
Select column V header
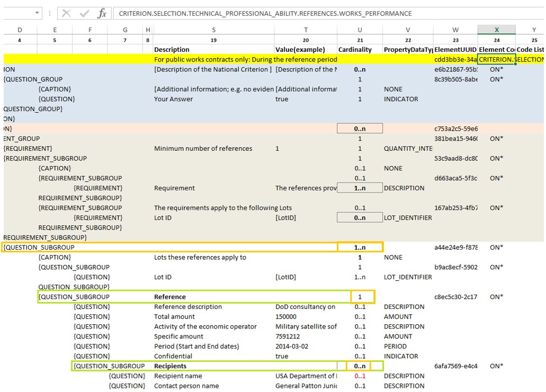408,30
